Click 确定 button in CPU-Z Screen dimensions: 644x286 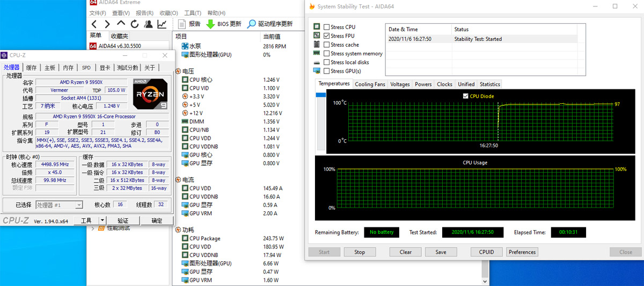(157, 220)
